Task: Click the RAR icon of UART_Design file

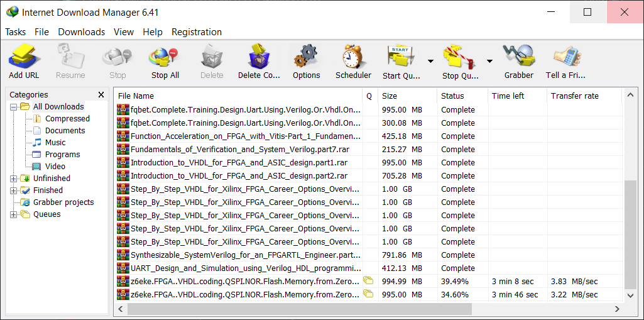Action: (123, 268)
